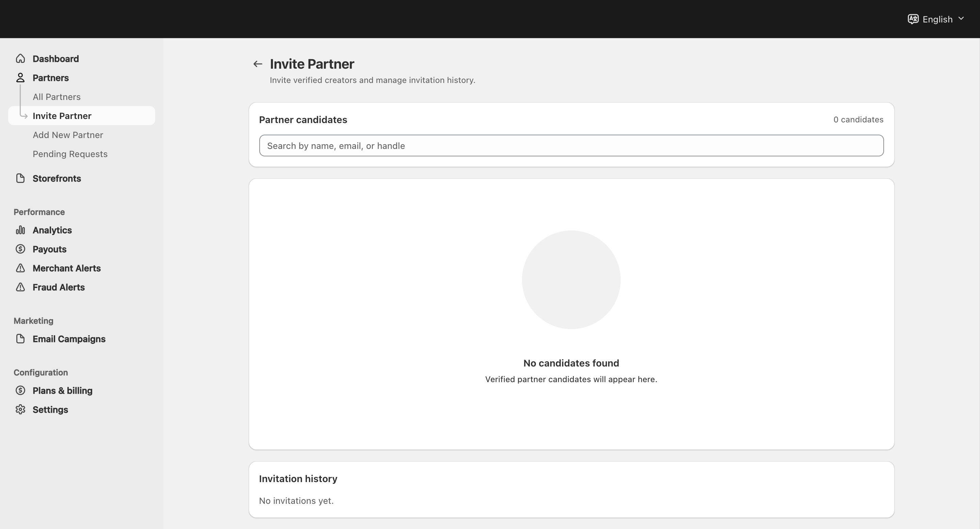Click the Settings gear icon
Viewport: 980px width, 529px height.
pyautogui.click(x=20, y=409)
